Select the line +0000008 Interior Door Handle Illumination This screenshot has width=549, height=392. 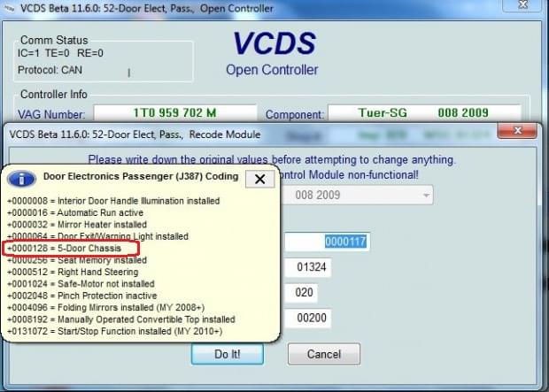(113, 201)
